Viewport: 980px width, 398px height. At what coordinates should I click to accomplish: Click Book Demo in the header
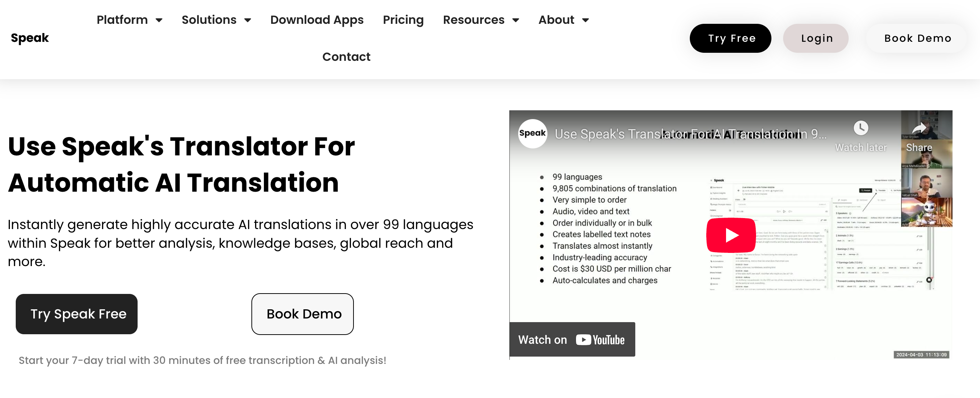point(917,38)
